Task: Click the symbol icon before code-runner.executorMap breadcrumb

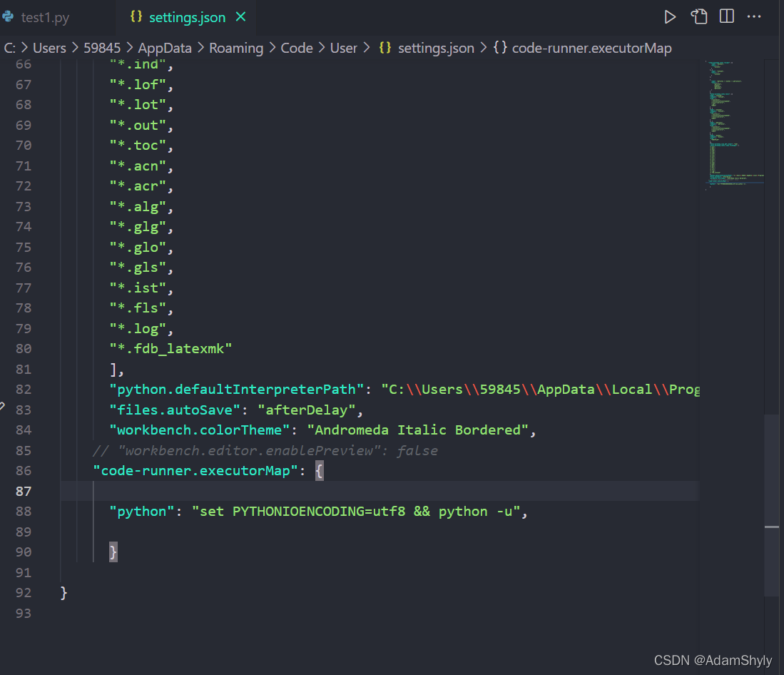Action: point(500,48)
